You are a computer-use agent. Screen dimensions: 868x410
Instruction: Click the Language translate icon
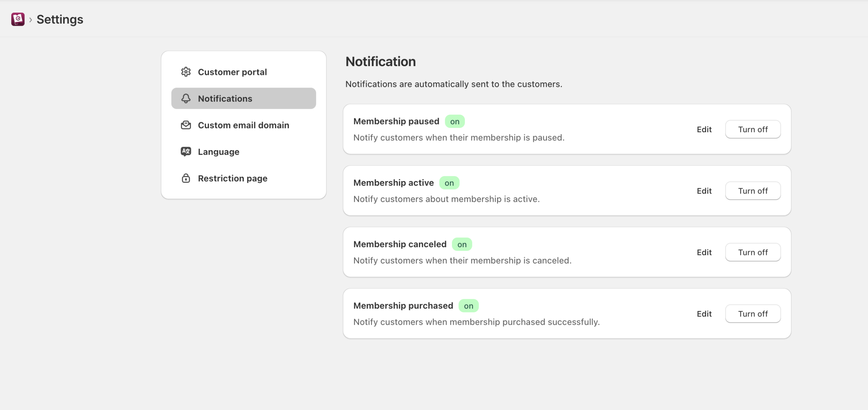click(186, 152)
